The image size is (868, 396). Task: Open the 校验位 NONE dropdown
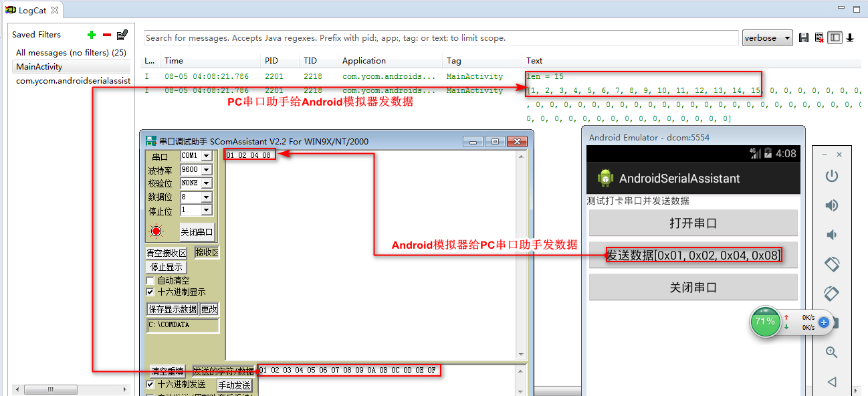click(206, 183)
